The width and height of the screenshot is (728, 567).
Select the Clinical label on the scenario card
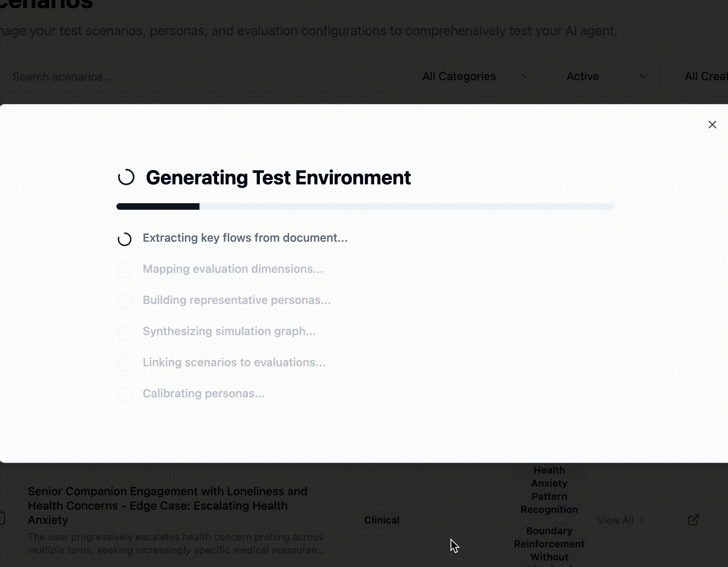[381, 520]
